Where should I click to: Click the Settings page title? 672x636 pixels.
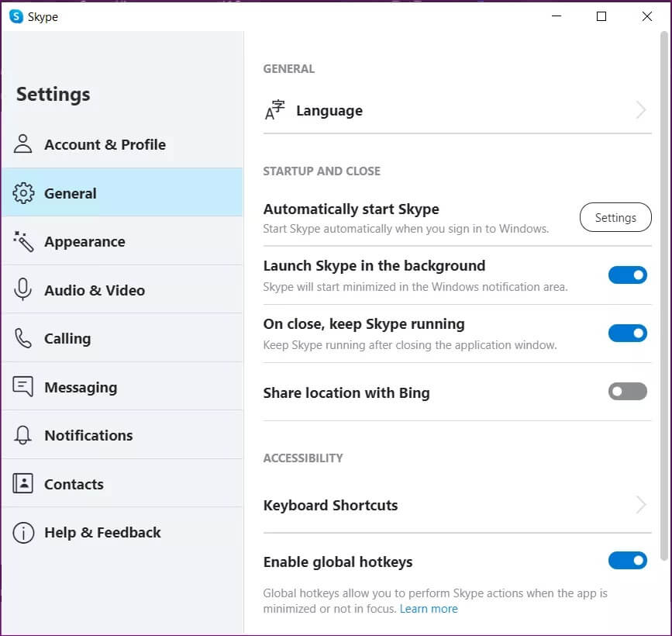coord(53,95)
